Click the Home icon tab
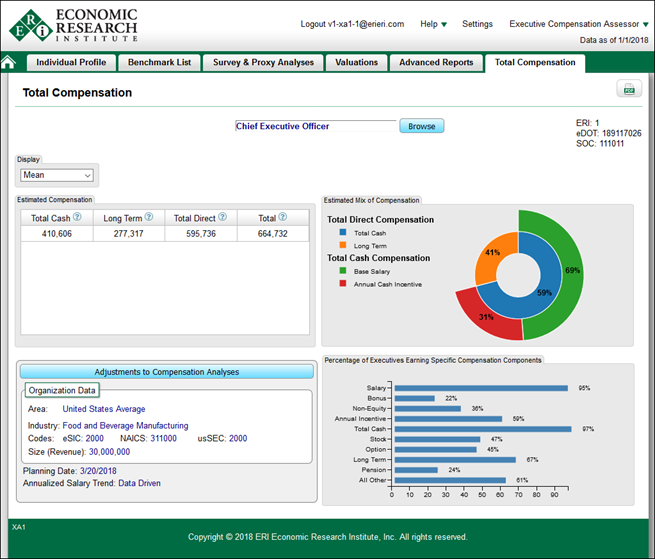Screen dimensions: 655x559 pyautogui.click(x=9, y=62)
